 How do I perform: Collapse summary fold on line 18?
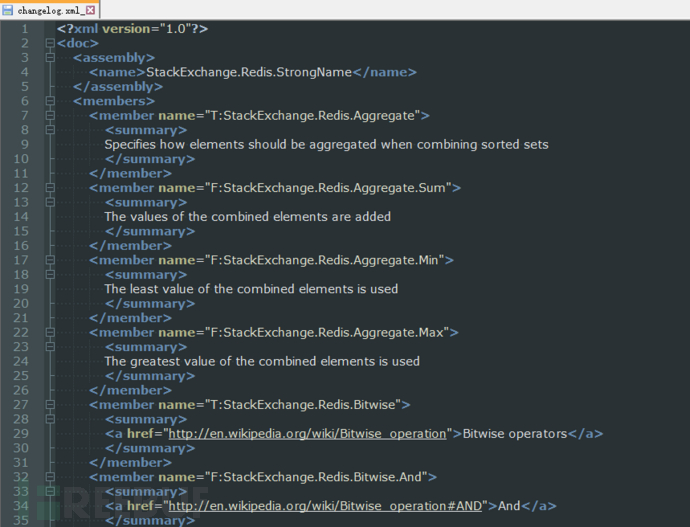pyautogui.click(x=50, y=274)
